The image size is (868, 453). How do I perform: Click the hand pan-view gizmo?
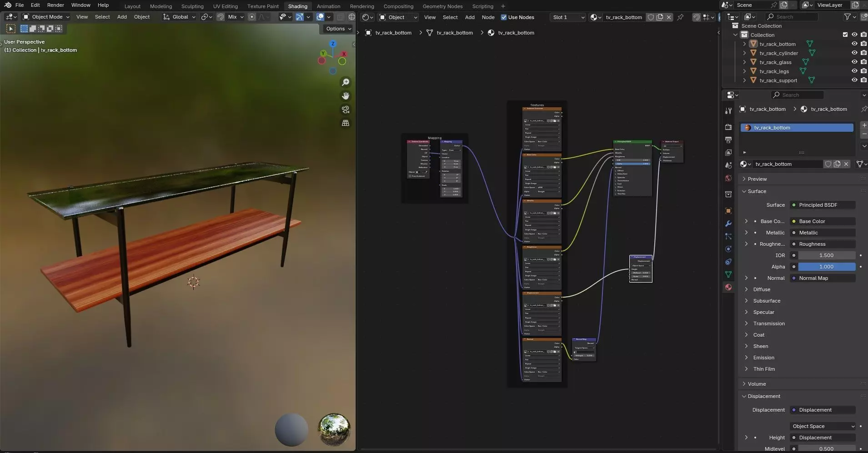346,96
